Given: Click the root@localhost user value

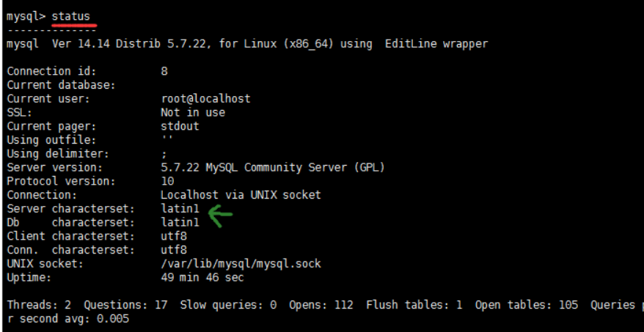Looking at the screenshot, I should (x=199, y=98).
